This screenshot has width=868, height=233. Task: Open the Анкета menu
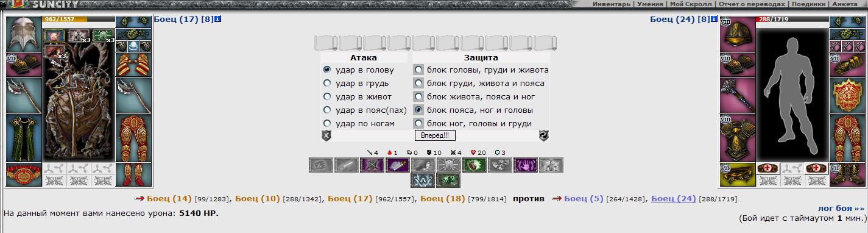click(845, 4)
